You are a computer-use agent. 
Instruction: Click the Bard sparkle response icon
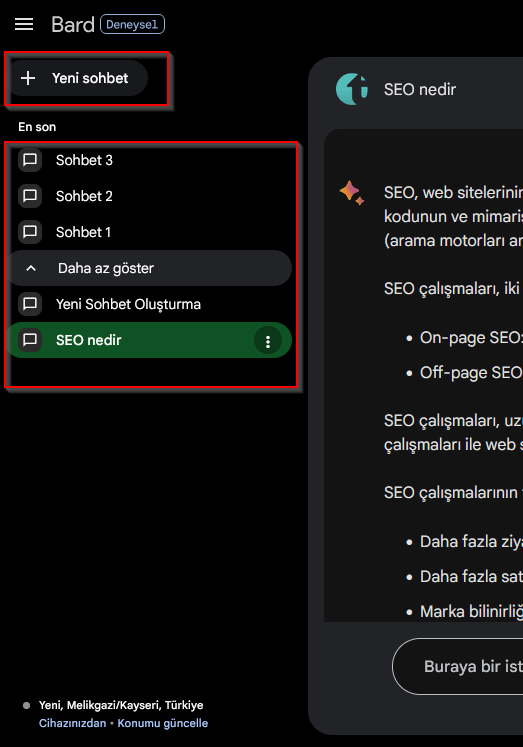coord(352,192)
